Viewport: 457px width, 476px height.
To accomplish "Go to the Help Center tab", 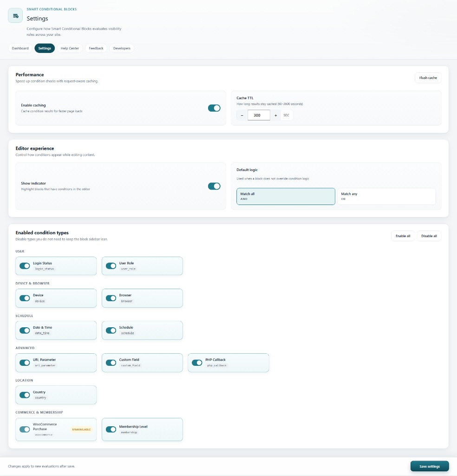I will click(x=70, y=48).
